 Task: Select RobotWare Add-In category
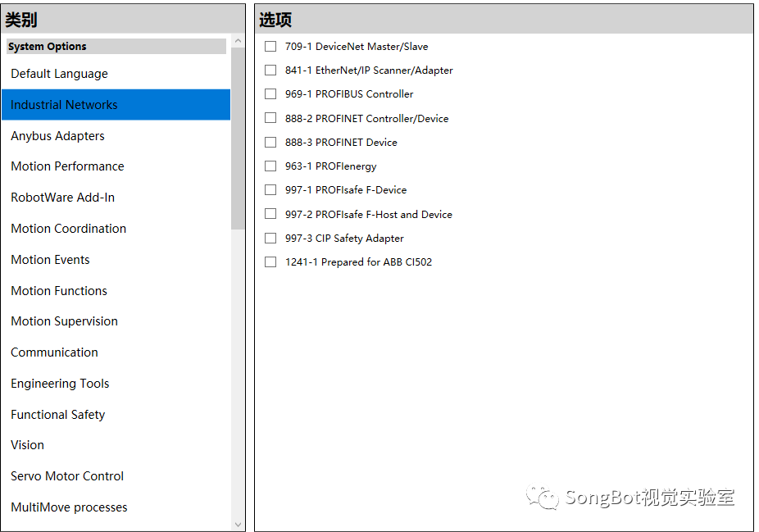pyautogui.click(x=116, y=198)
